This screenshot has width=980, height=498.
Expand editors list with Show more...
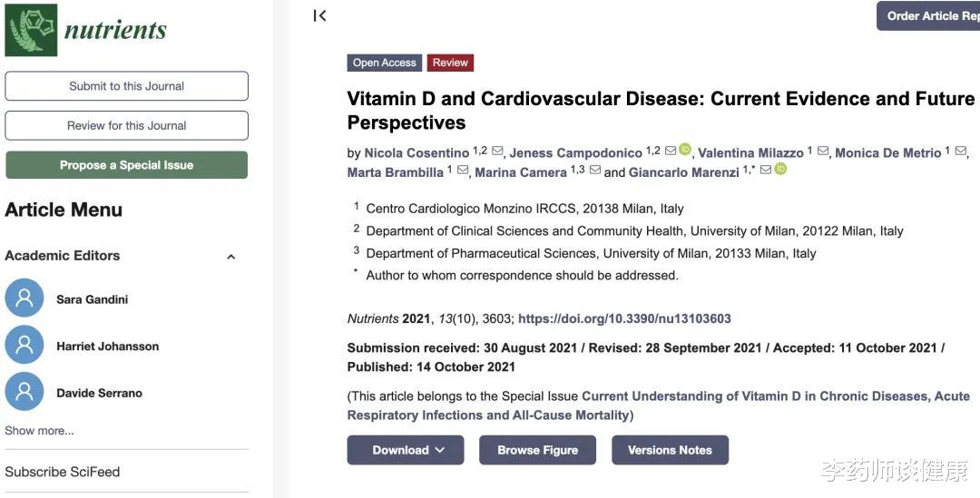(x=39, y=431)
